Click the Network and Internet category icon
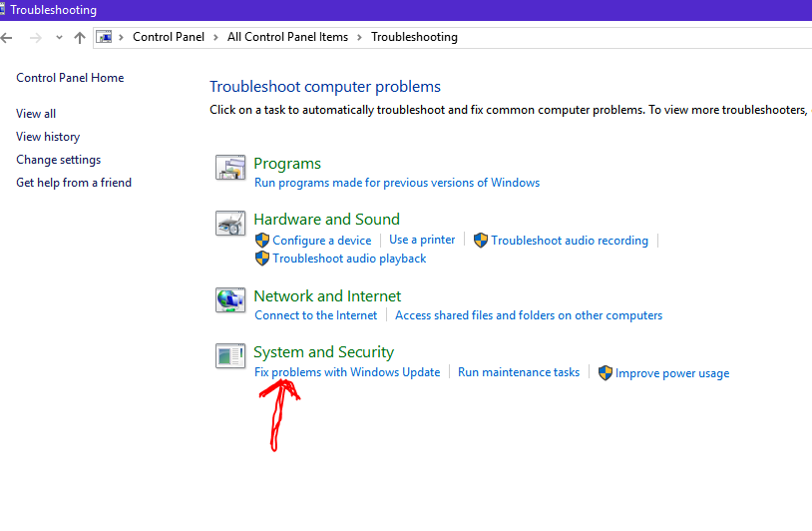Image resolution: width=812 pixels, height=531 pixels. click(230, 300)
